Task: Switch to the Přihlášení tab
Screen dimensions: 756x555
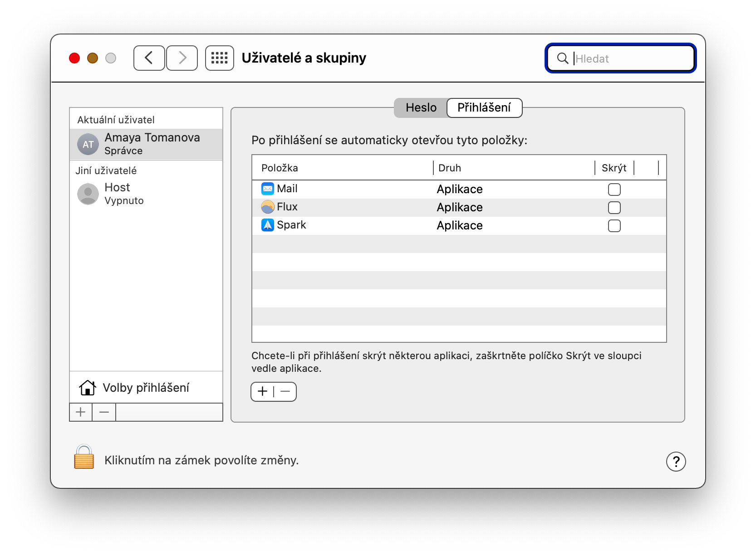Action: coord(484,108)
